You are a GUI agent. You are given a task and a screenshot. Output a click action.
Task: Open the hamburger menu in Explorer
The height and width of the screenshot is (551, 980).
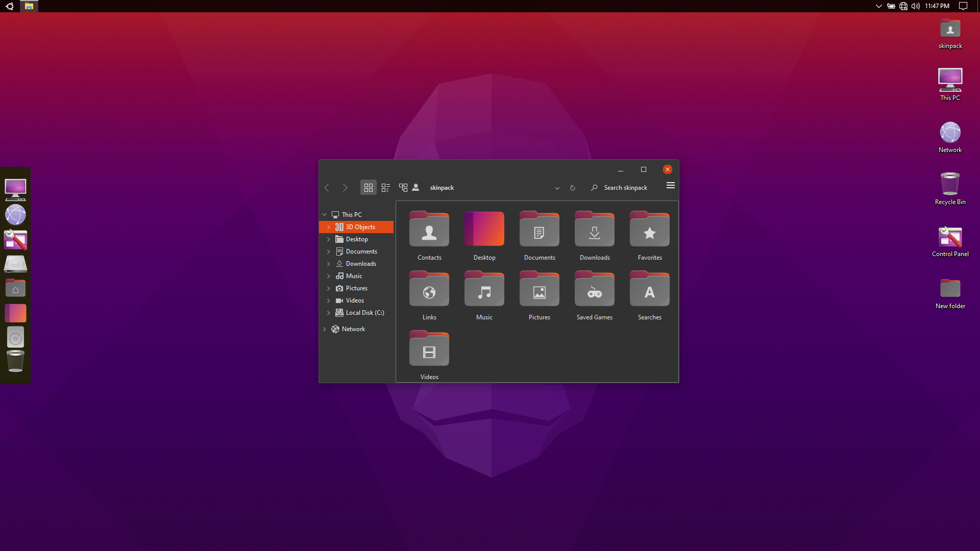[x=671, y=186]
